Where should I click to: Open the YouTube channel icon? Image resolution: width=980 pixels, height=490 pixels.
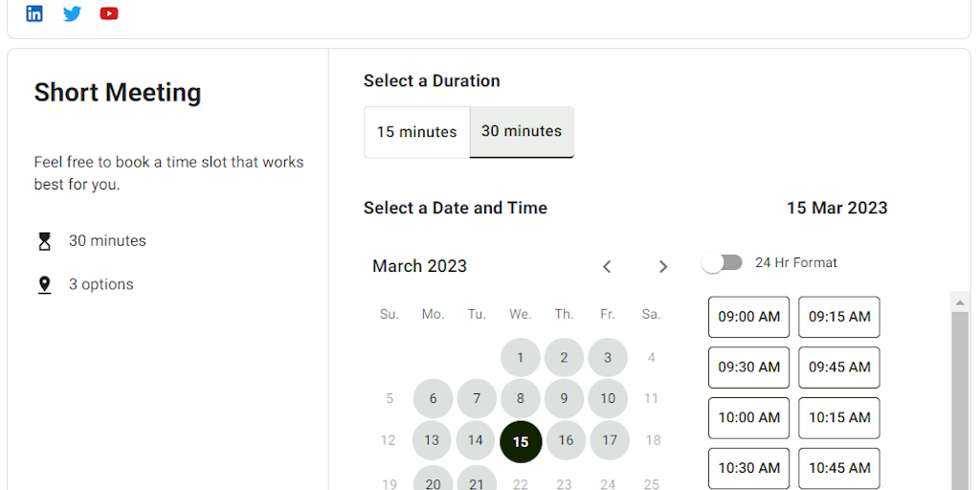click(x=109, y=13)
